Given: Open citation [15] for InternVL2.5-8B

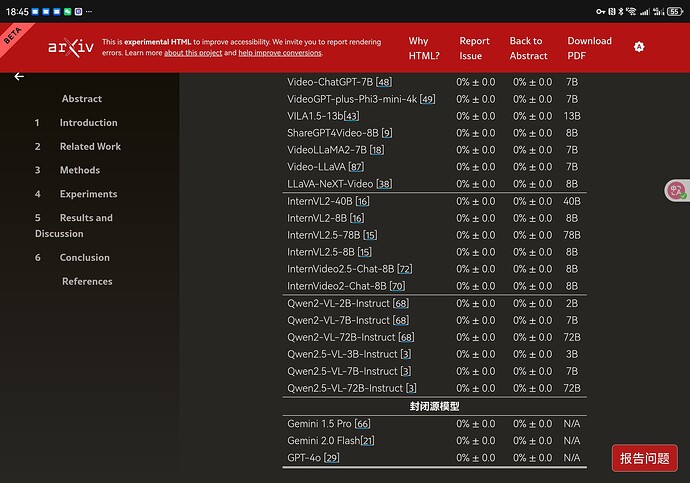Looking at the screenshot, I should coord(364,252).
